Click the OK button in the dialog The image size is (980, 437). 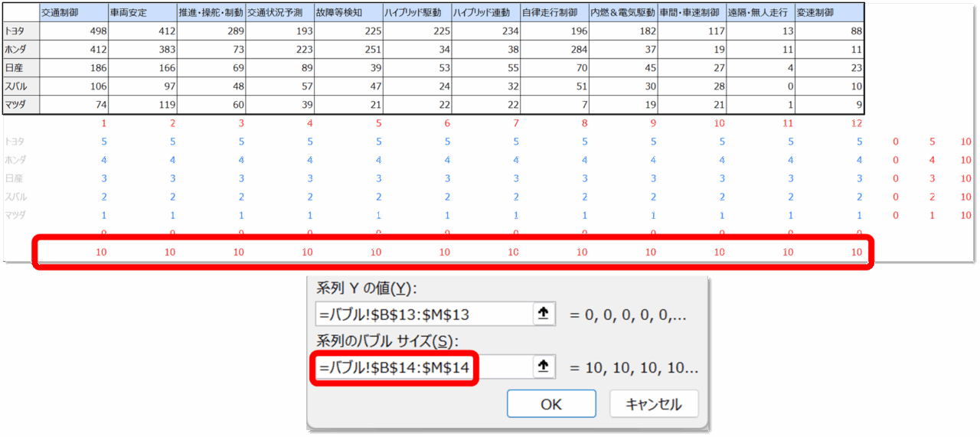(551, 404)
